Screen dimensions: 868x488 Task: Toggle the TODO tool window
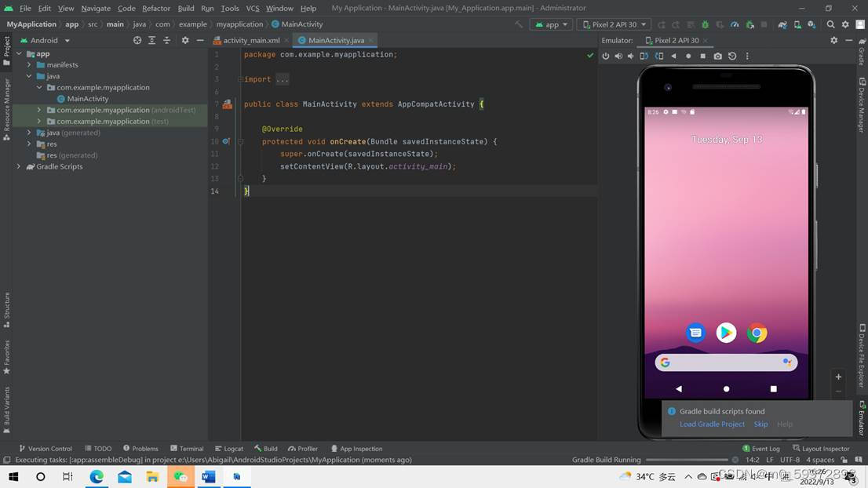[x=98, y=449]
